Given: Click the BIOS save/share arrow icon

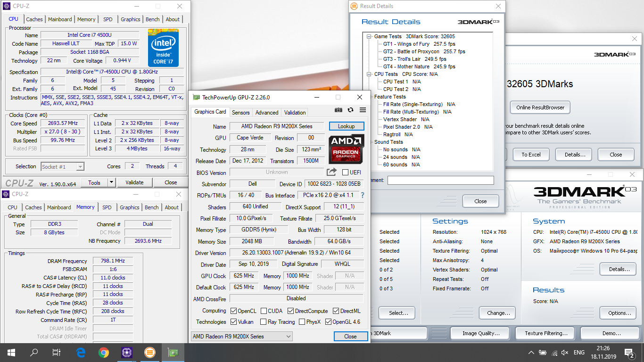Looking at the screenshot, I should (x=331, y=172).
